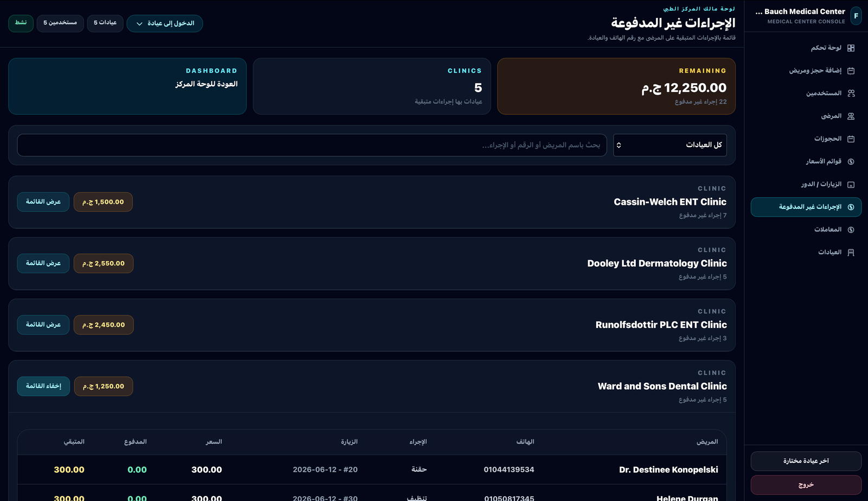Open the كل العيادات clinic filter
Screen dimensions: 868x501
670,145
